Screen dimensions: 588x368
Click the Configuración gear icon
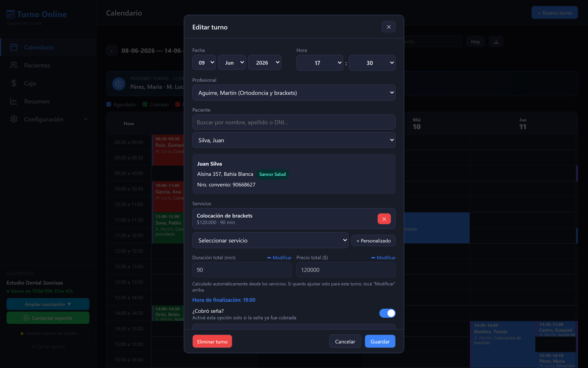point(14,119)
